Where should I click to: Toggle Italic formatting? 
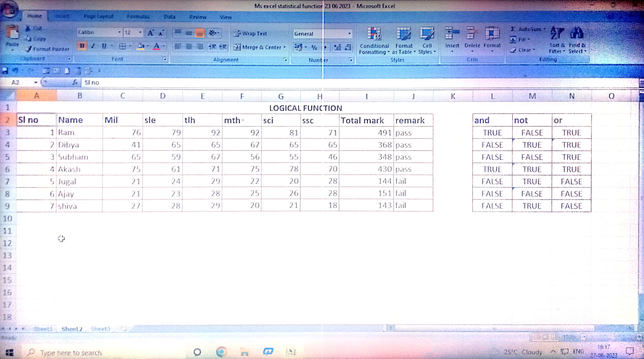point(93,46)
